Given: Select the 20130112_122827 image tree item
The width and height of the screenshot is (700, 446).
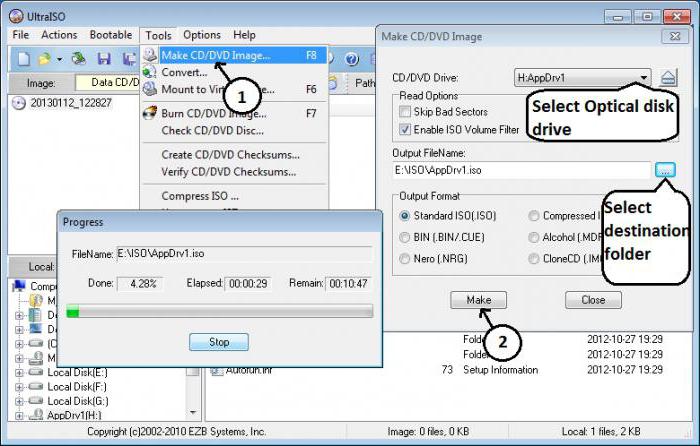Looking at the screenshot, I should [71, 103].
